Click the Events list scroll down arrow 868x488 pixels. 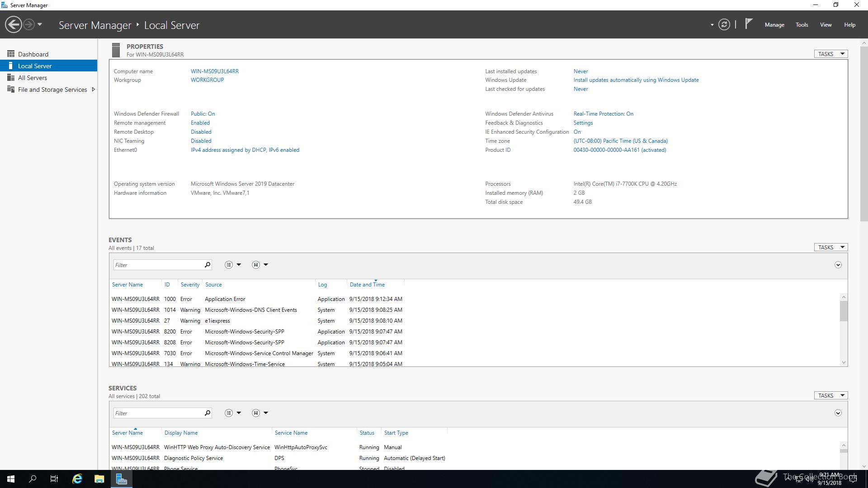point(844,362)
